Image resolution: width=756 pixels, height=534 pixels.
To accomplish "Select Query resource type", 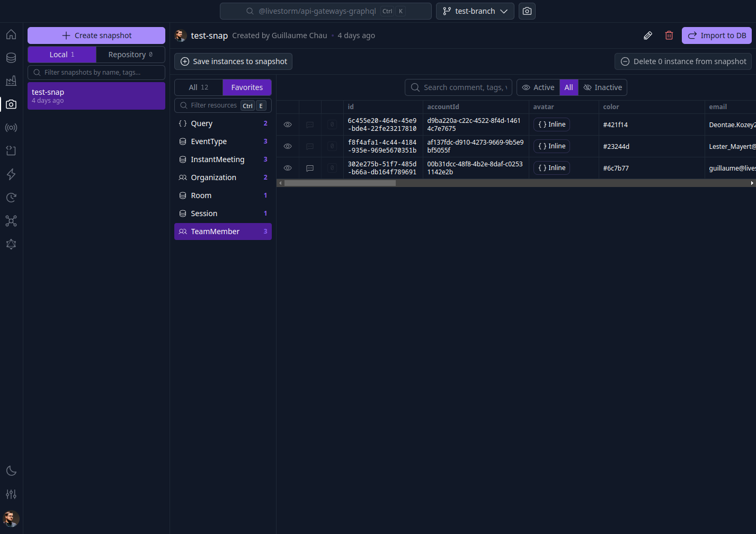I will click(x=223, y=123).
